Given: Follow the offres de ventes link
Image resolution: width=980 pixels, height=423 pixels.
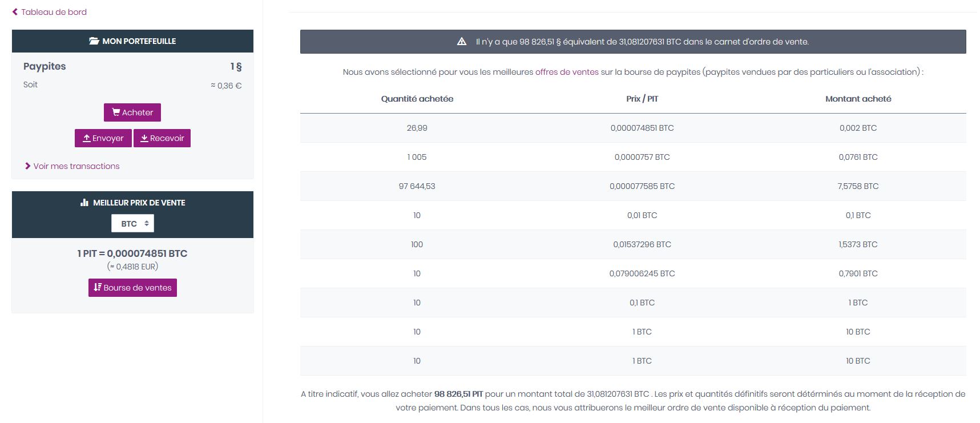Looking at the screenshot, I should pos(567,72).
